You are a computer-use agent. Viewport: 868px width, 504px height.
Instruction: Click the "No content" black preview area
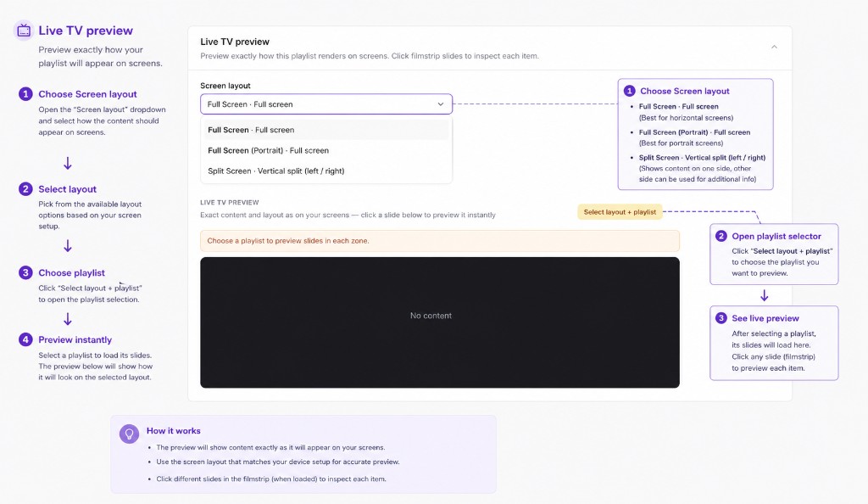click(x=440, y=322)
